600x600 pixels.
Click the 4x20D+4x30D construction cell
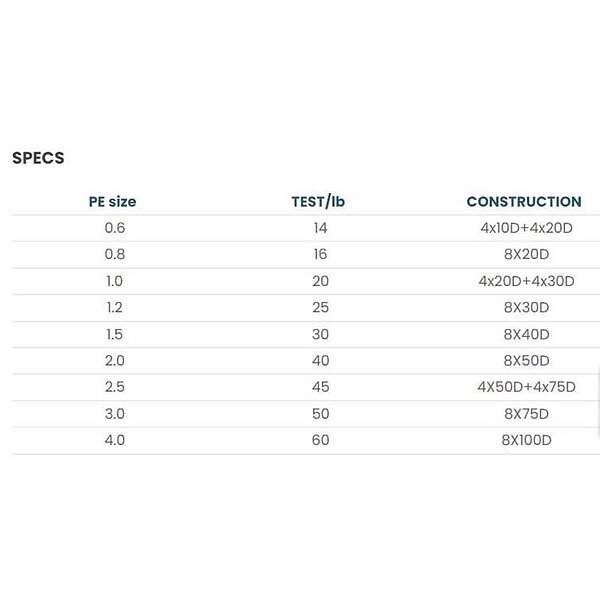526,281
